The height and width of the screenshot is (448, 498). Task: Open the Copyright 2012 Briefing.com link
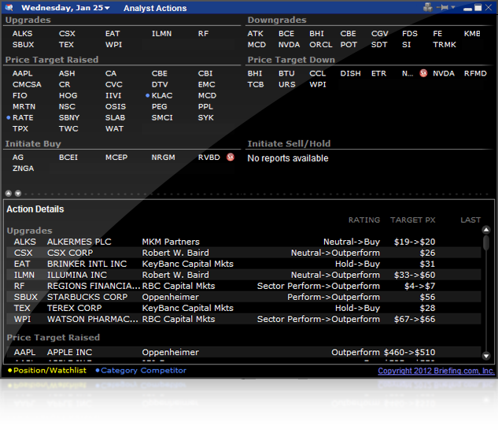[x=436, y=371]
